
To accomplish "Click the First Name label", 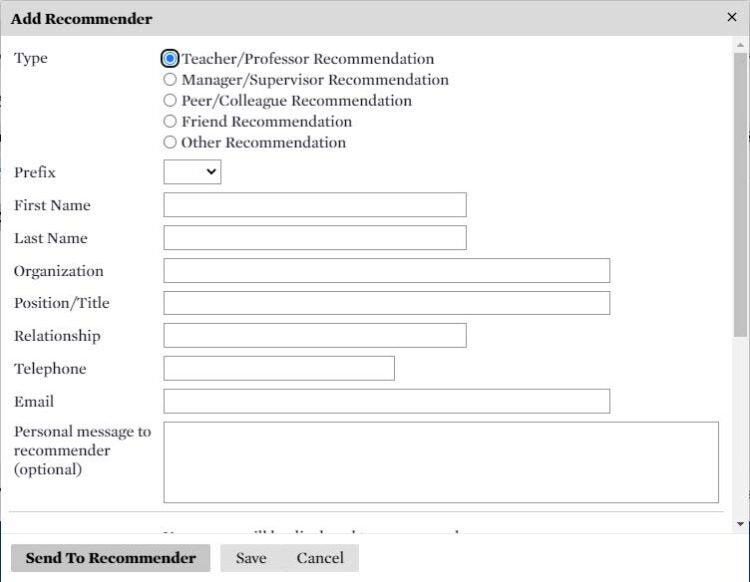I will (x=52, y=205).
